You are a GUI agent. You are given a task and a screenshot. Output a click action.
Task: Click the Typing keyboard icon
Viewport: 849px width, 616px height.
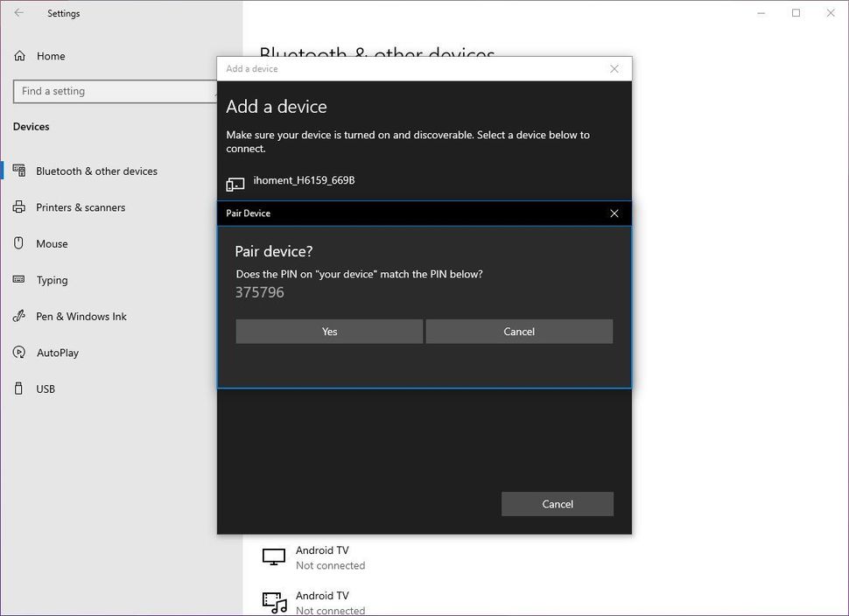19,280
